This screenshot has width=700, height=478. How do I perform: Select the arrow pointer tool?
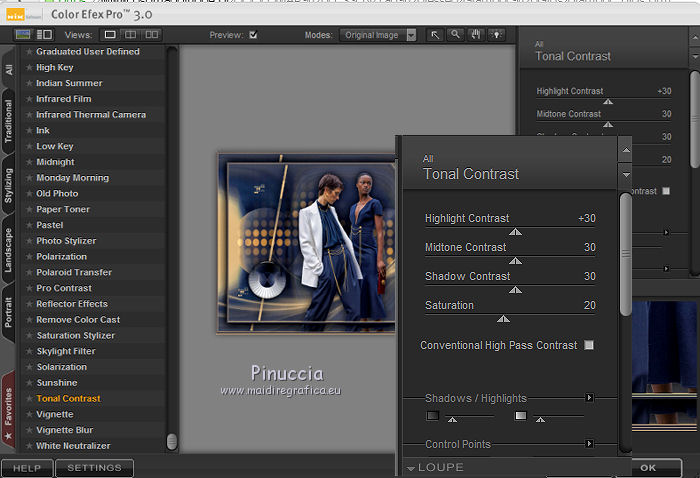(x=435, y=35)
